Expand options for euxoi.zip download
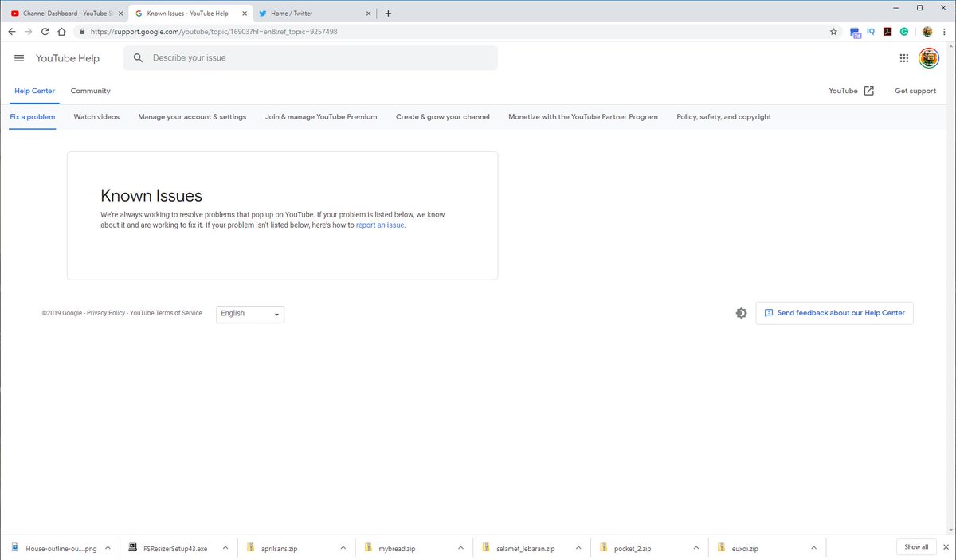This screenshot has height=560, width=956. click(x=813, y=548)
